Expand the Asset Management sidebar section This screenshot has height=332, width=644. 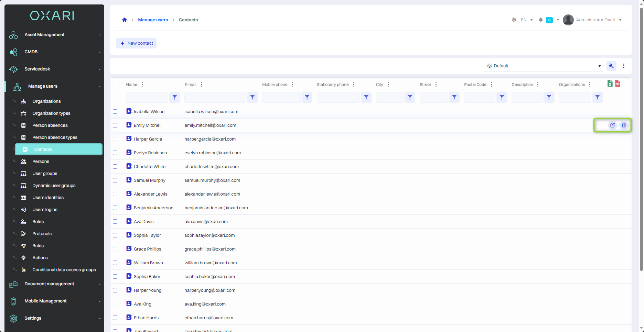point(55,35)
